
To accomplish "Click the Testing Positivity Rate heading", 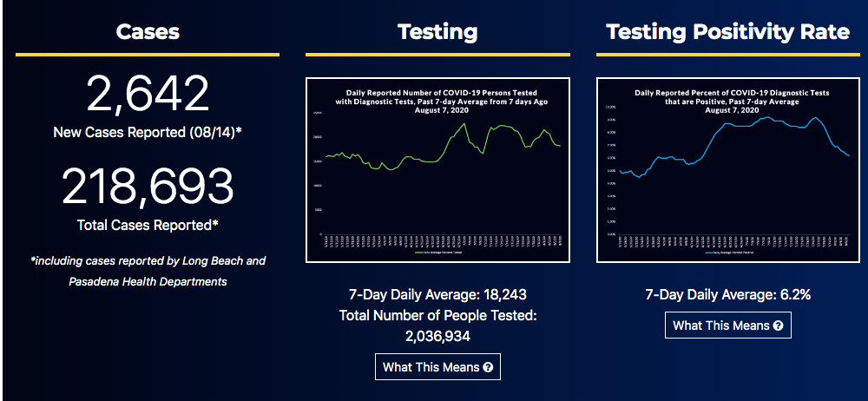I will 728,32.
